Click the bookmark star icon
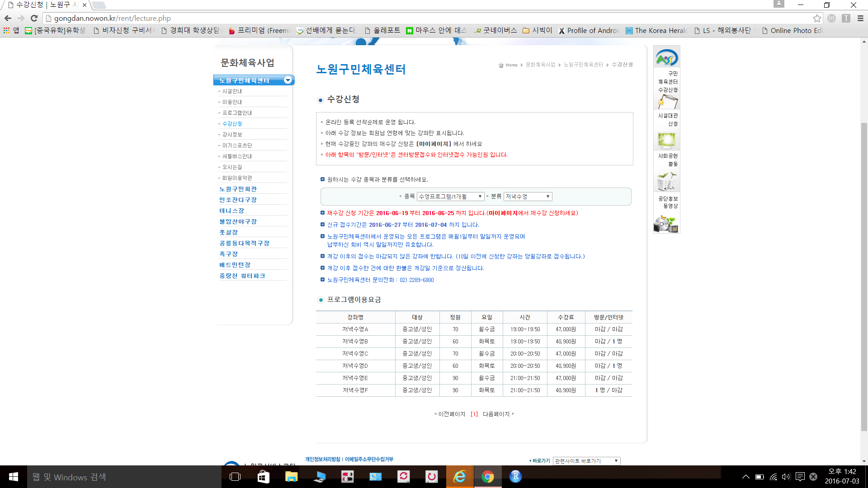This screenshot has width=868, height=488. click(817, 18)
